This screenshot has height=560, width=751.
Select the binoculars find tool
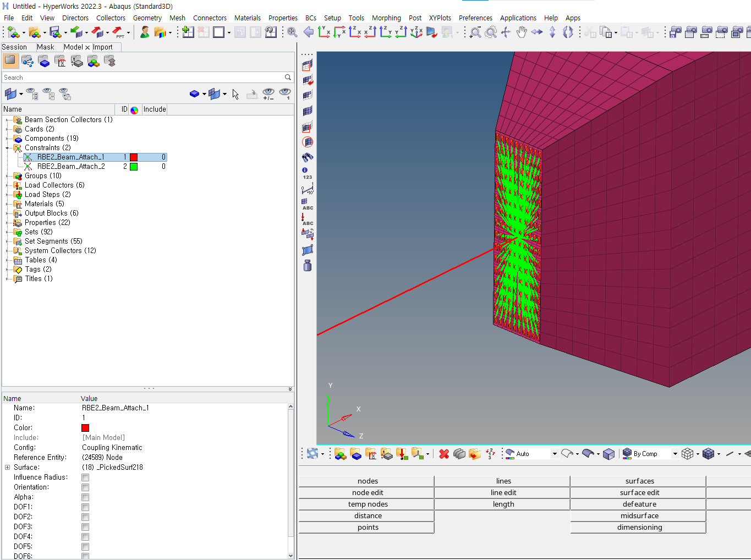click(x=307, y=157)
